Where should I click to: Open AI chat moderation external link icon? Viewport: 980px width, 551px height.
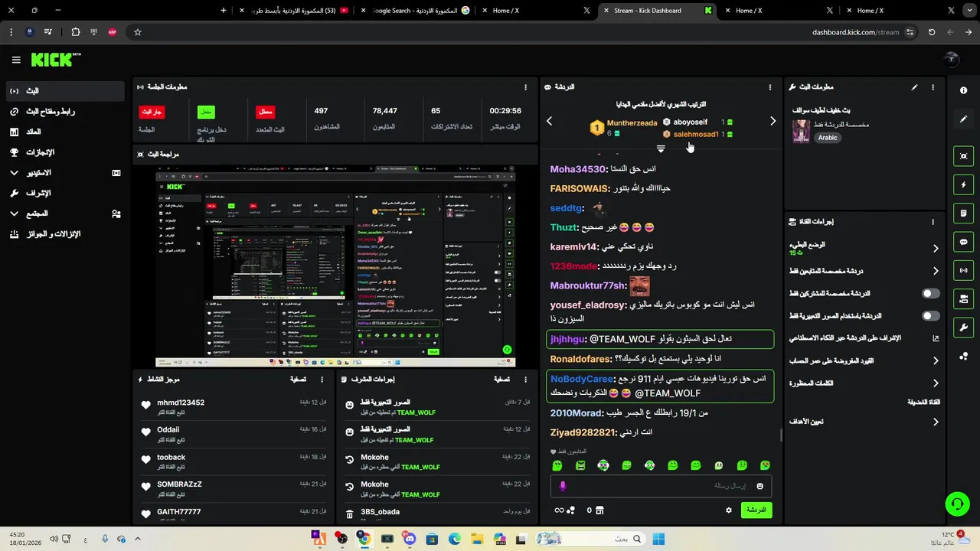coord(936,337)
